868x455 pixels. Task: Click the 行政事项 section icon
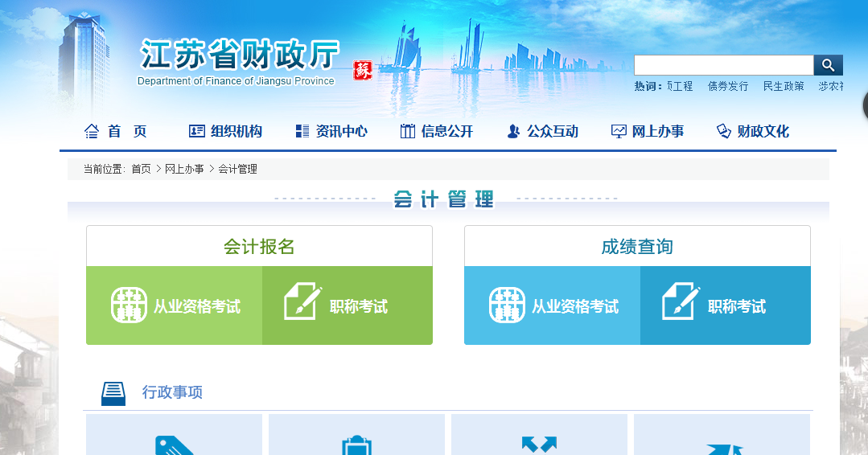113,393
